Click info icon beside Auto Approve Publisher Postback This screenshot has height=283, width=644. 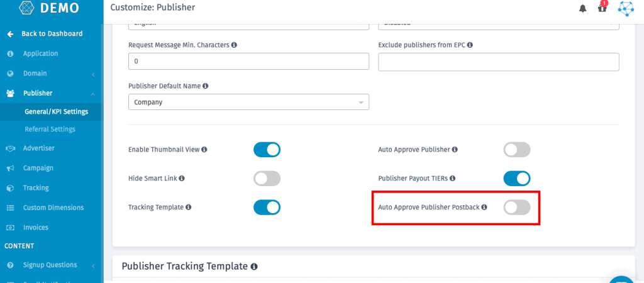(484, 208)
